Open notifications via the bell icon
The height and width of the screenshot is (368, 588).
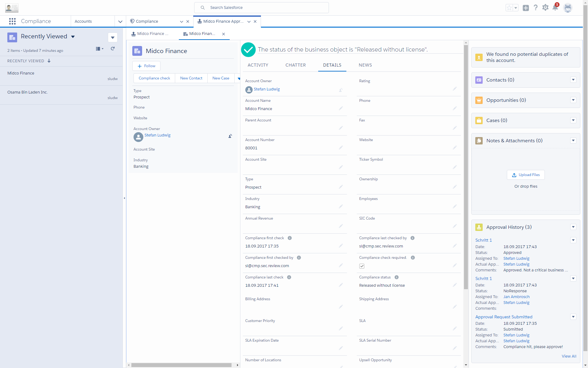555,7
